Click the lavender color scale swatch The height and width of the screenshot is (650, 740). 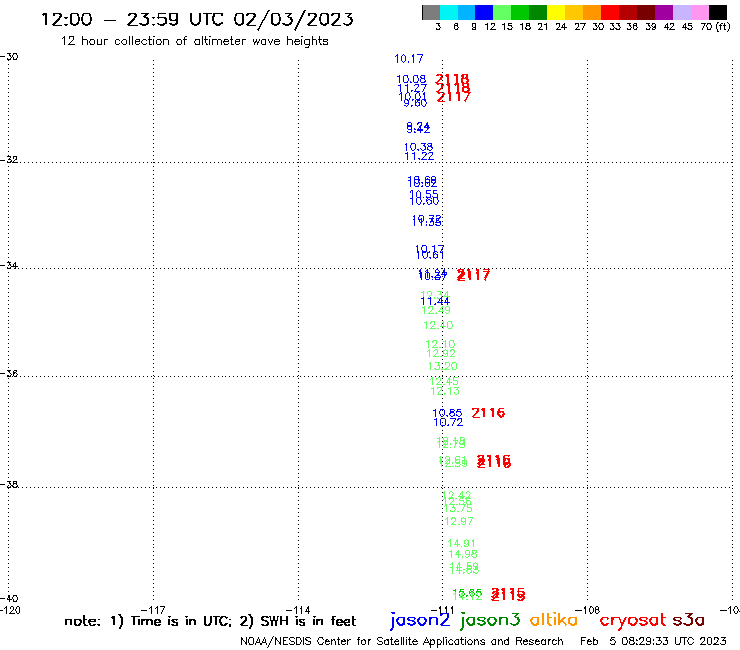681,12
